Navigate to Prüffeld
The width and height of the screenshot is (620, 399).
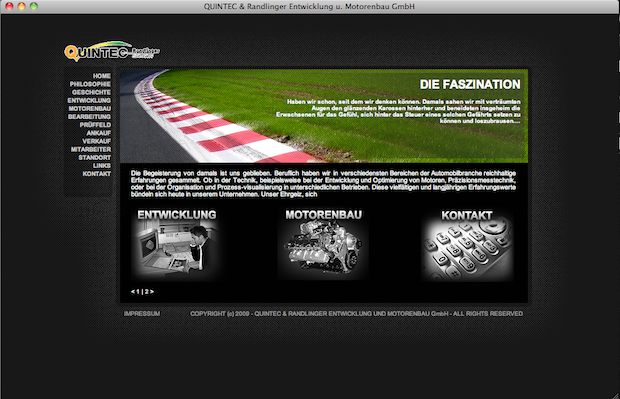95,125
